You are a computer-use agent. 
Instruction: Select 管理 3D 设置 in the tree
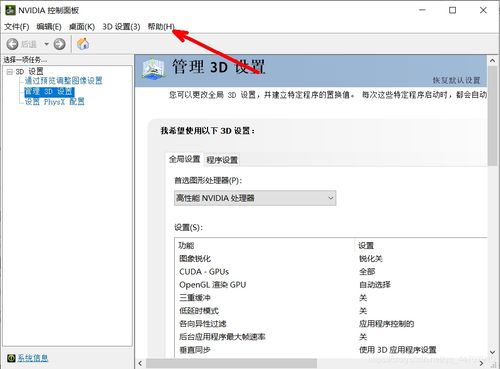[x=49, y=91]
